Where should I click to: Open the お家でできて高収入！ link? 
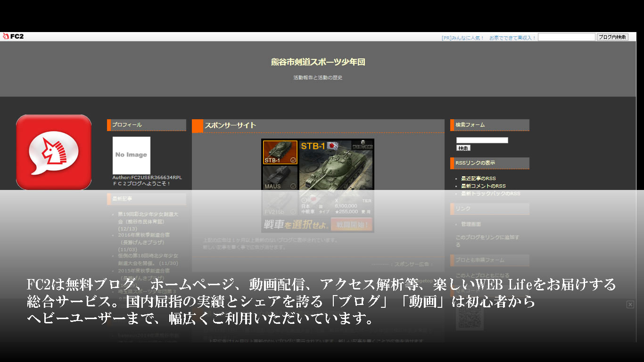pos(512,38)
